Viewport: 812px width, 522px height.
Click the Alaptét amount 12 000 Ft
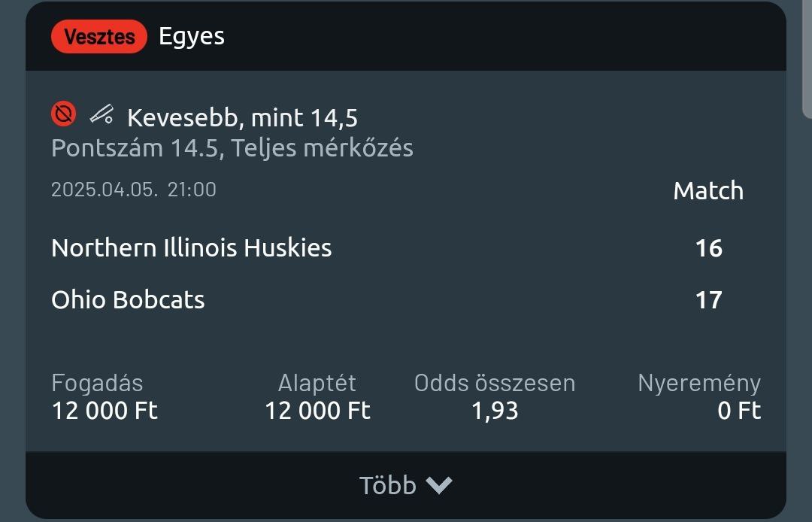(x=317, y=411)
